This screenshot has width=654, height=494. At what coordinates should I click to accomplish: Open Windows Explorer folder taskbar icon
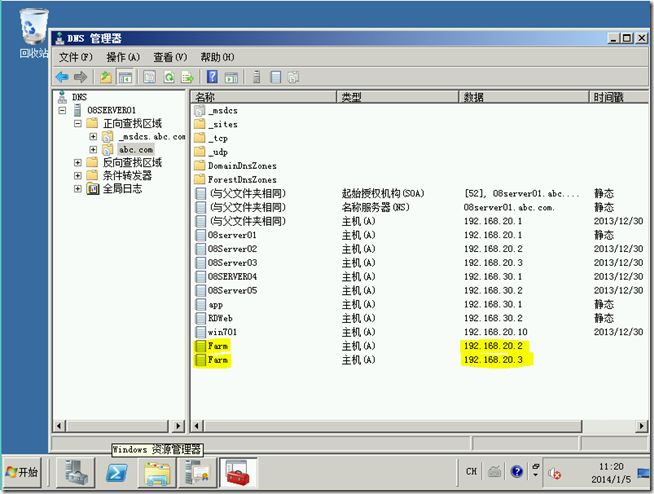[157, 473]
